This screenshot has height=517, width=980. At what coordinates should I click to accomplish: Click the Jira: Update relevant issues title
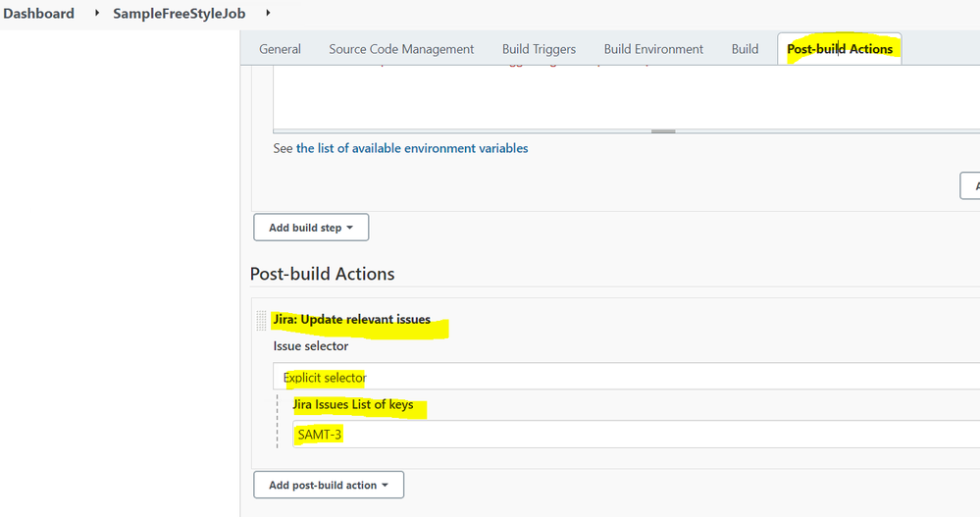pos(352,320)
